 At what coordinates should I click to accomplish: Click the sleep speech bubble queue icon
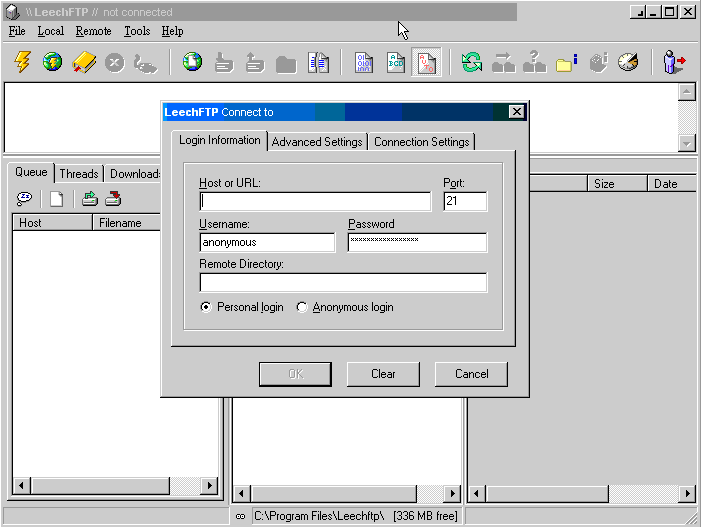coord(24,198)
